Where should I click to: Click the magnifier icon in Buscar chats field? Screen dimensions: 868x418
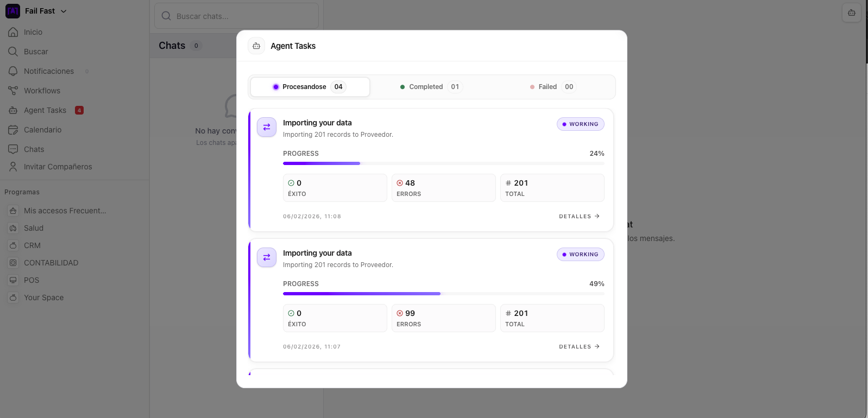tap(167, 16)
